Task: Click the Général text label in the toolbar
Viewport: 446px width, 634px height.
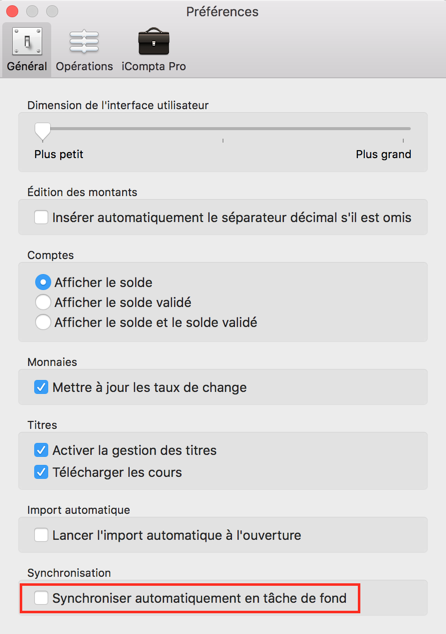Action: (x=27, y=66)
